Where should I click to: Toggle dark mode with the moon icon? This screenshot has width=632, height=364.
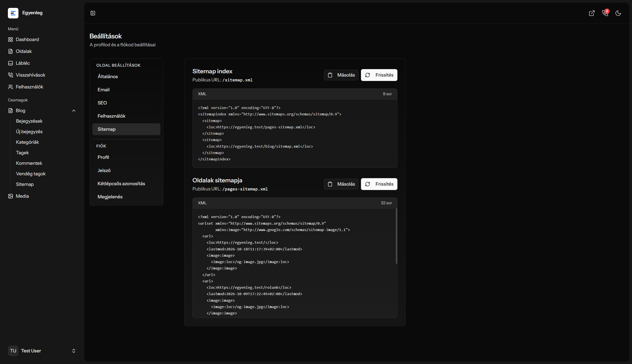pyautogui.click(x=618, y=13)
